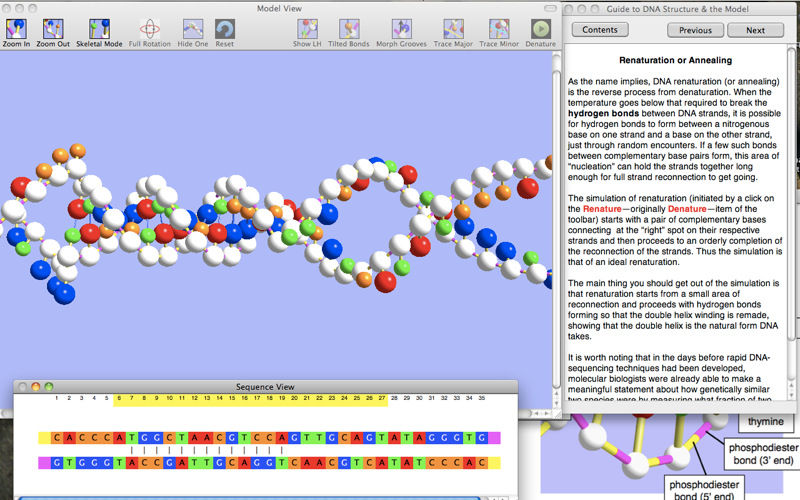The image size is (800, 500).
Task: Click the Trace Major groove icon
Action: (x=453, y=30)
